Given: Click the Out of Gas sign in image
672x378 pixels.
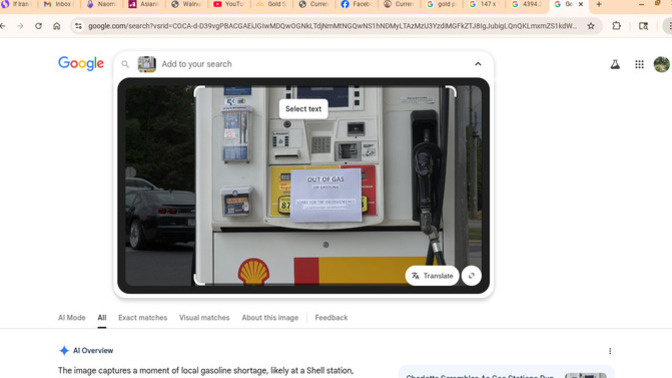Looking at the screenshot, I should tap(326, 195).
